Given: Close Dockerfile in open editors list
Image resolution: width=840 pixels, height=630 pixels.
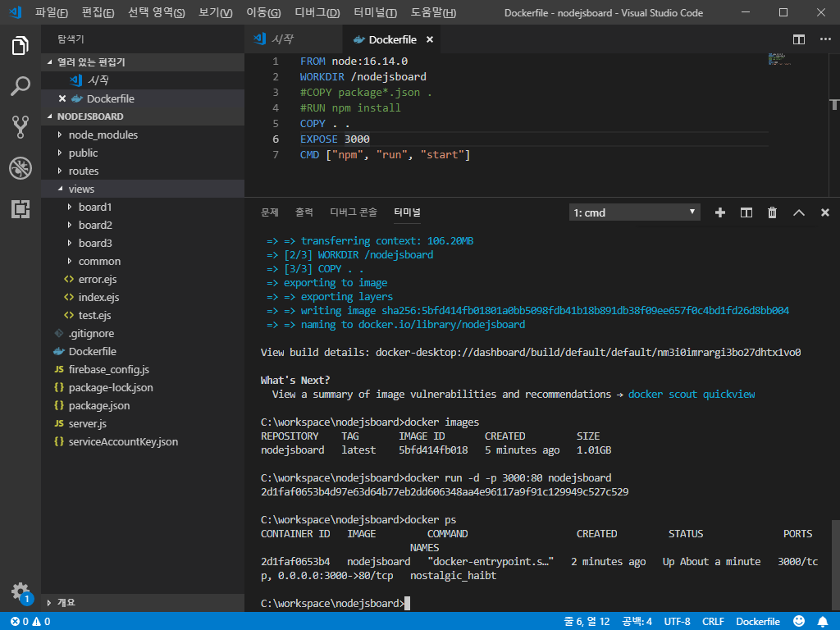Looking at the screenshot, I should (x=62, y=98).
